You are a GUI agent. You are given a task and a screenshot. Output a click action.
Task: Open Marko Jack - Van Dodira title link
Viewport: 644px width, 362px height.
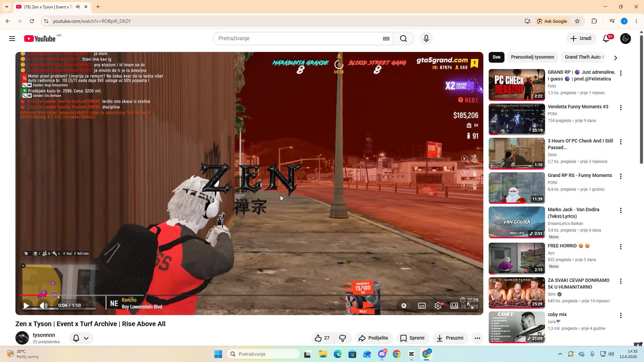tap(574, 213)
